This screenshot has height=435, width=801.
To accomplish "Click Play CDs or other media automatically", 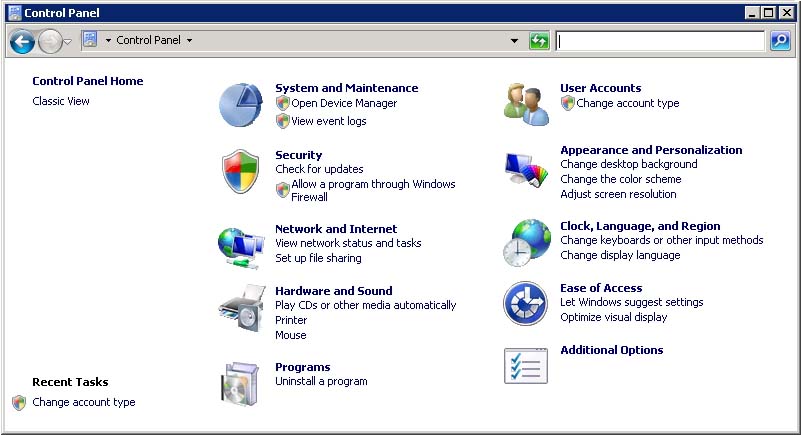I will (x=365, y=305).
